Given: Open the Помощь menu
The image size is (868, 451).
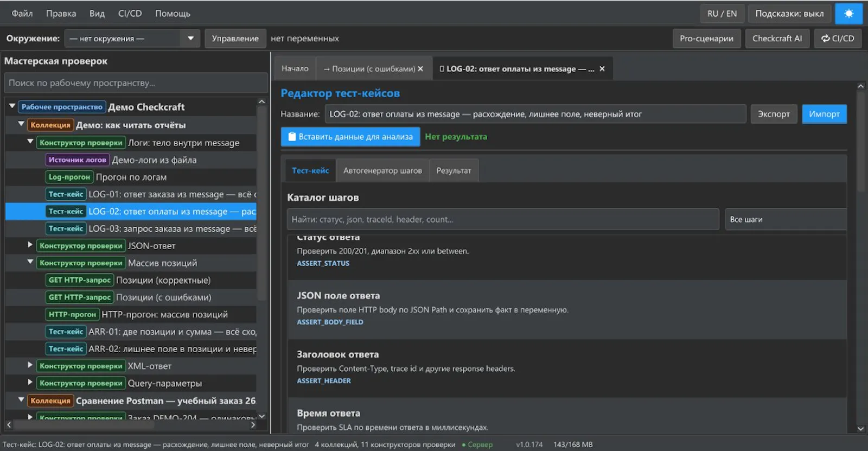Looking at the screenshot, I should [173, 14].
